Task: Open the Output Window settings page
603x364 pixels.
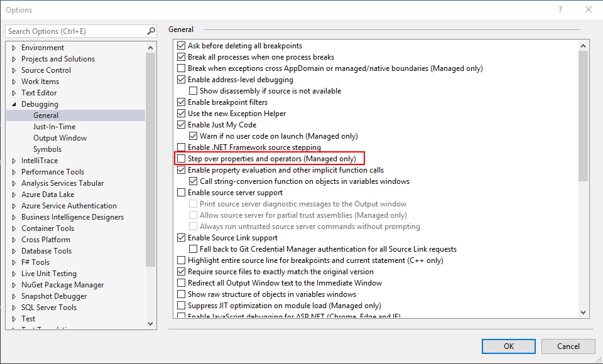Action: click(x=60, y=138)
